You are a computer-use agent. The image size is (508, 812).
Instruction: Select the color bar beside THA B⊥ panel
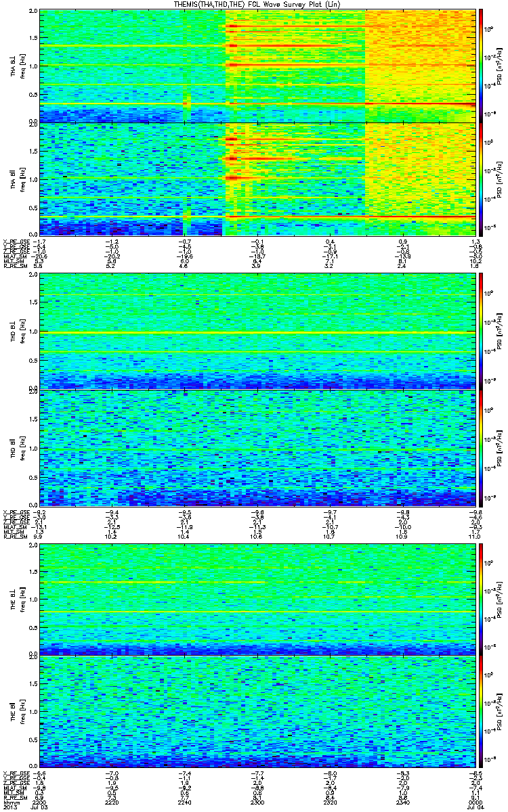[x=481, y=66]
